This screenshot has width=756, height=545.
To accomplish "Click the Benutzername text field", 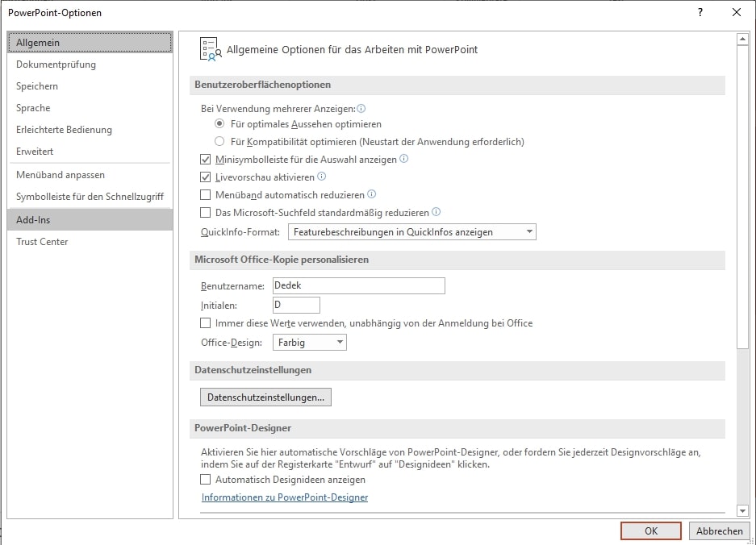I will pyautogui.click(x=358, y=285).
